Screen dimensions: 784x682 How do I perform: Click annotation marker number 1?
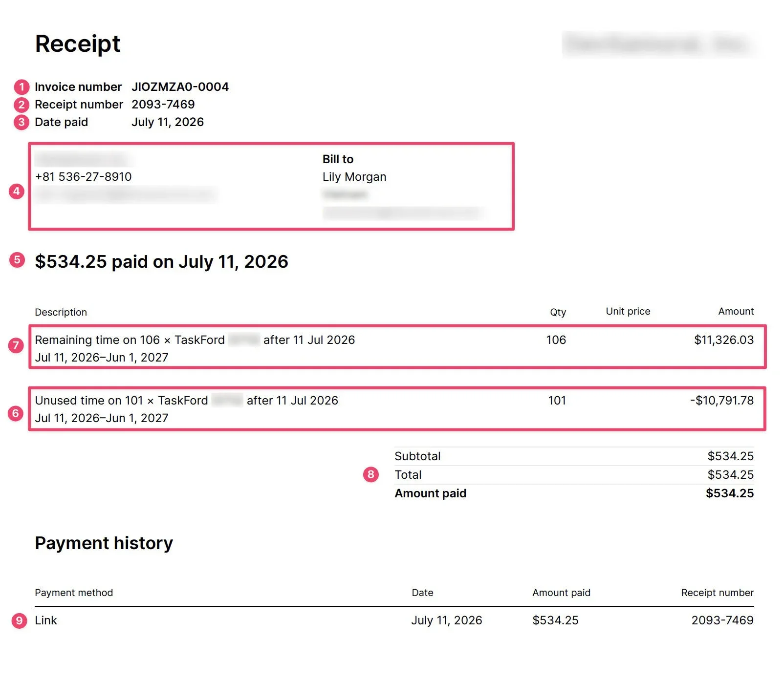point(22,87)
